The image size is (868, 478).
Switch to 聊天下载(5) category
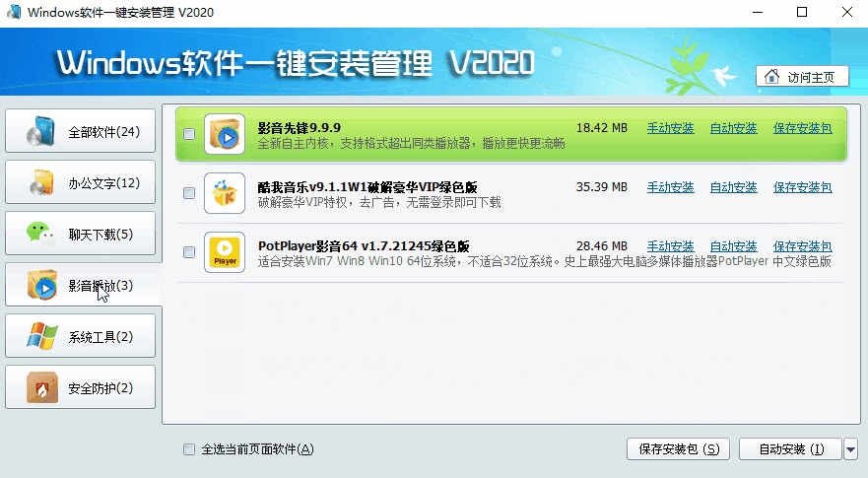(80, 234)
